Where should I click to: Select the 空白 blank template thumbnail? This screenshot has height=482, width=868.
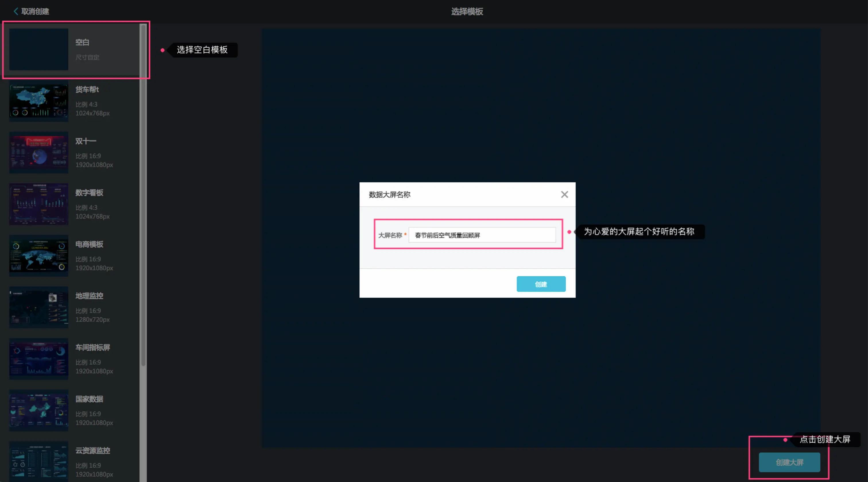coord(39,49)
